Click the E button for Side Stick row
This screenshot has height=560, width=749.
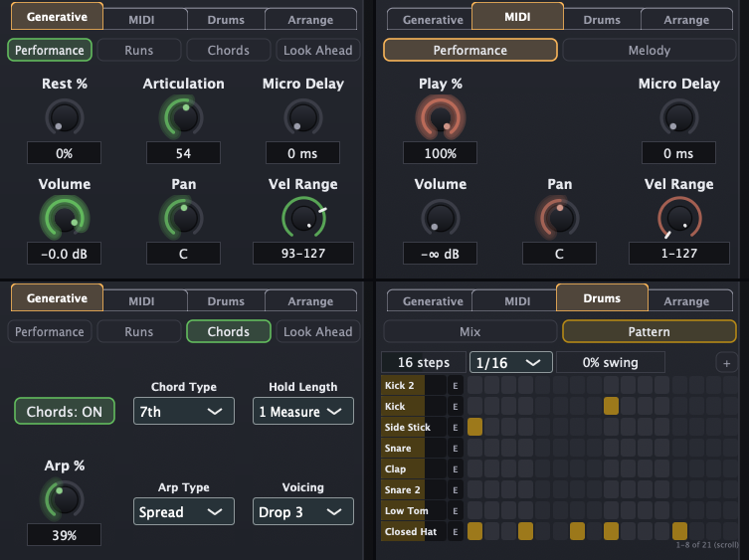pyautogui.click(x=456, y=427)
